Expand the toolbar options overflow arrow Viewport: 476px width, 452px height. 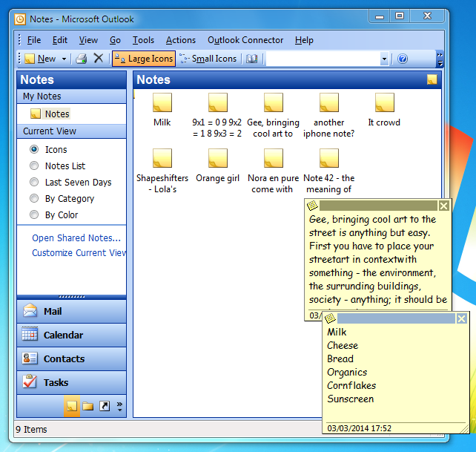[x=440, y=59]
